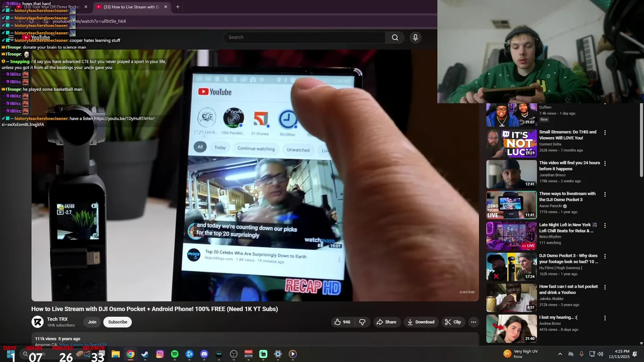The width and height of the screenshot is (644, 362).
Task: Open Spotify from the taskbar
Action: click(175, 354)
